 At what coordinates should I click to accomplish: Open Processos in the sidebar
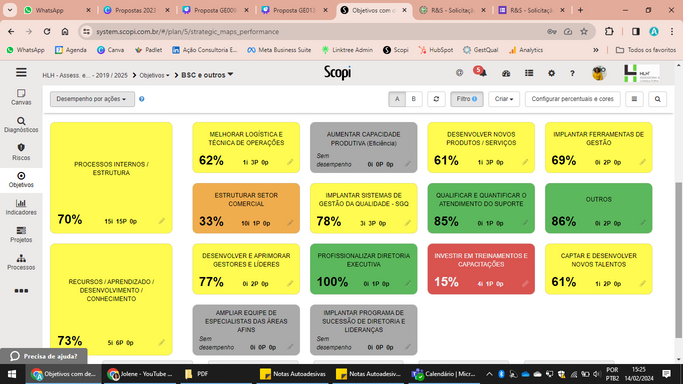click(21, 262)
